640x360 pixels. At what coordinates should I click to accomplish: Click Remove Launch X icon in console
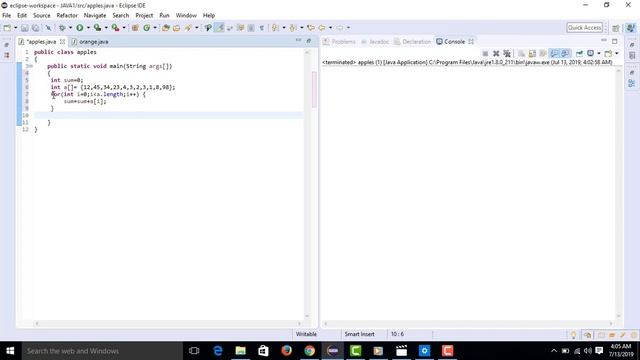(x=496, y=53)
